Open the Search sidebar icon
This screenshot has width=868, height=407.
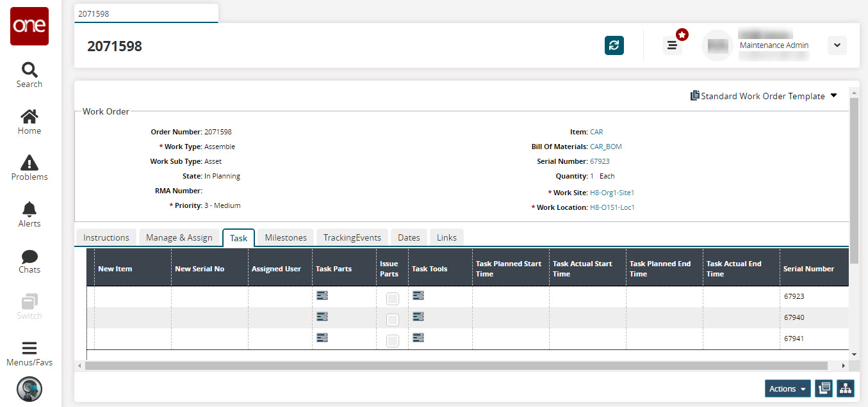tap(29, 75)
